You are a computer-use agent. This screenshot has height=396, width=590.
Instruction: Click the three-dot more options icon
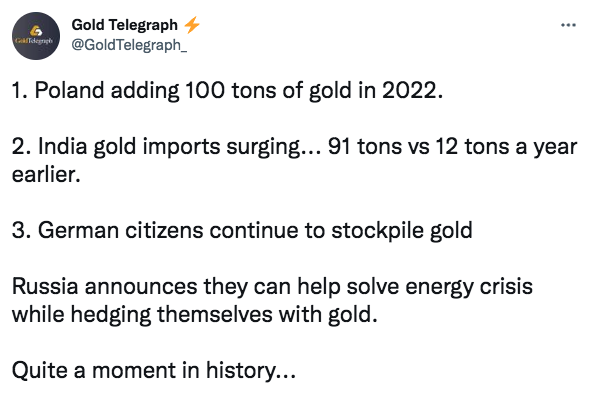coord(568,25)
